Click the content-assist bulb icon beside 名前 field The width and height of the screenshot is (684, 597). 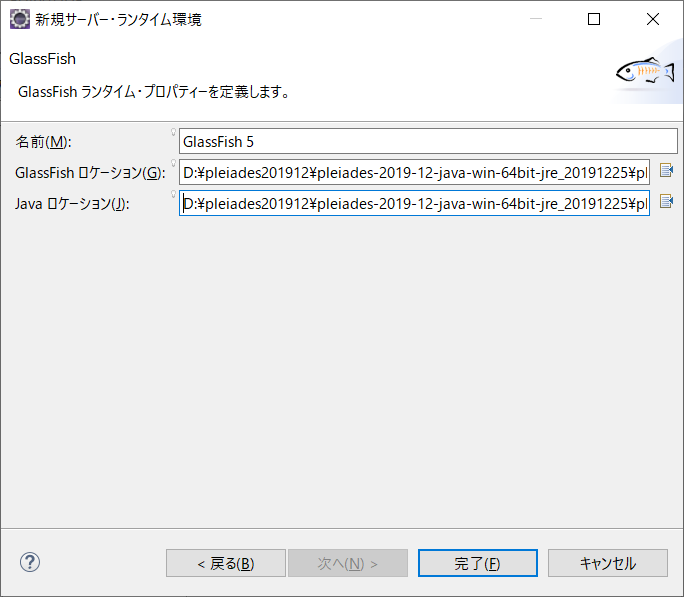pyautogui.click(x=173, y=132)
